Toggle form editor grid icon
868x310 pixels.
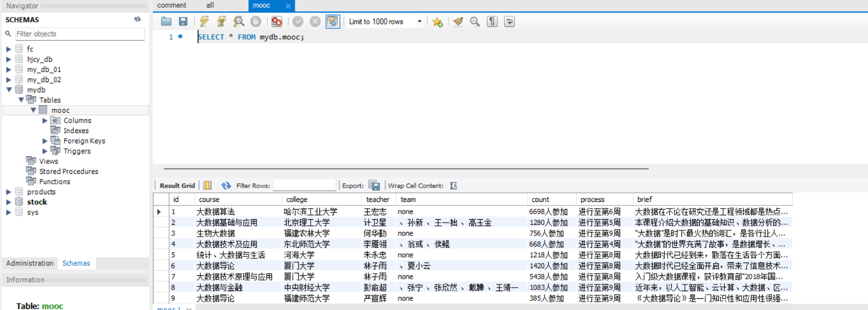[x=208, y=185]
